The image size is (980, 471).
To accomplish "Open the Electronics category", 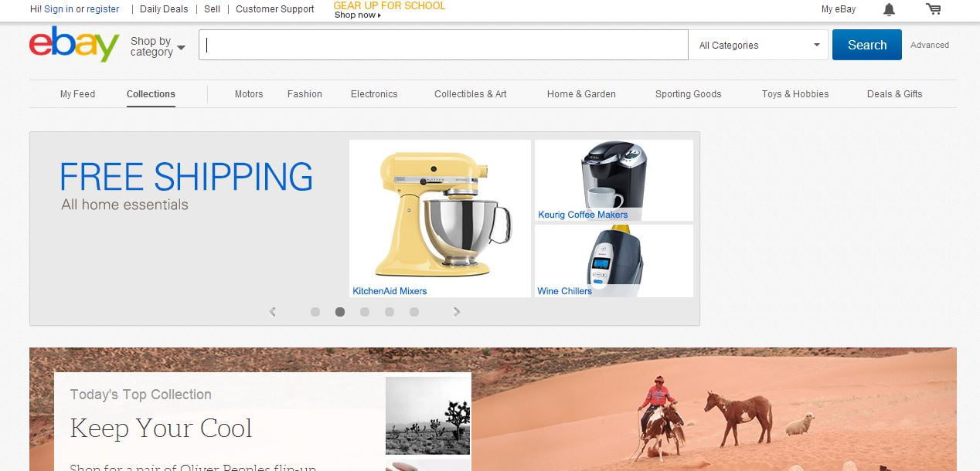I will (x=374, y=94).
